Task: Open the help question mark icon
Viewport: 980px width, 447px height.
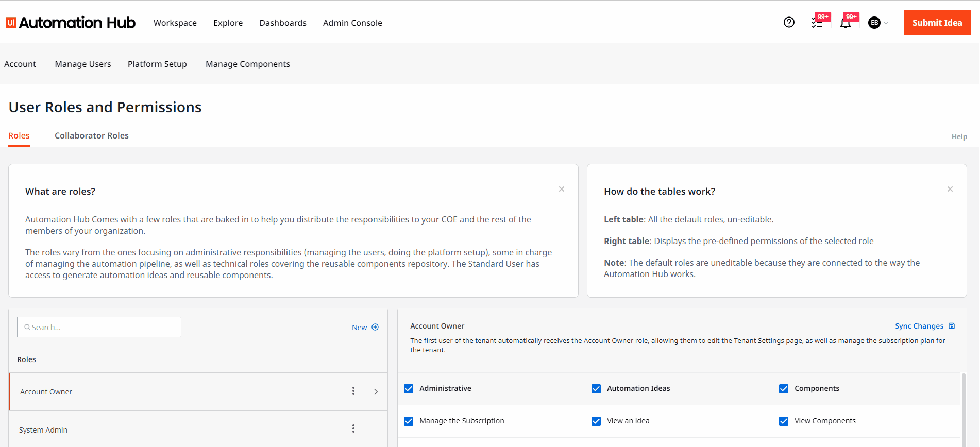Action: (789, 22)
